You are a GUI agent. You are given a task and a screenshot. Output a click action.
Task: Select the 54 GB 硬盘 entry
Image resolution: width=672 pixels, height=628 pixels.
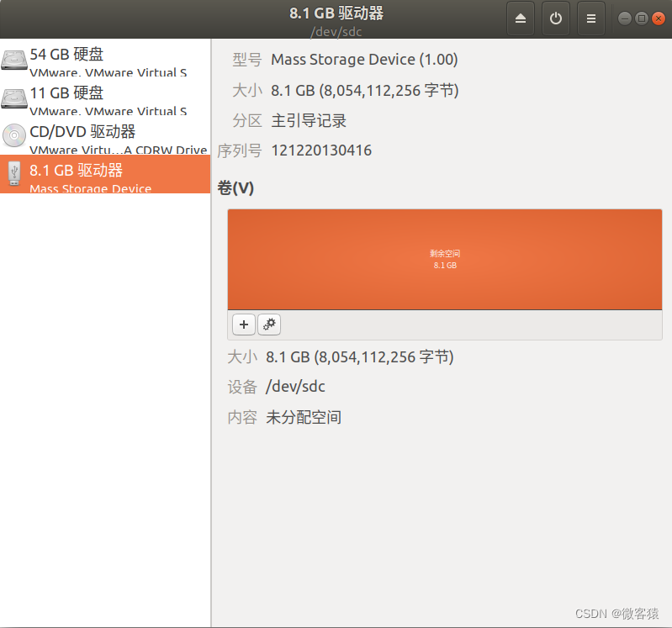(x=105, y=58)
